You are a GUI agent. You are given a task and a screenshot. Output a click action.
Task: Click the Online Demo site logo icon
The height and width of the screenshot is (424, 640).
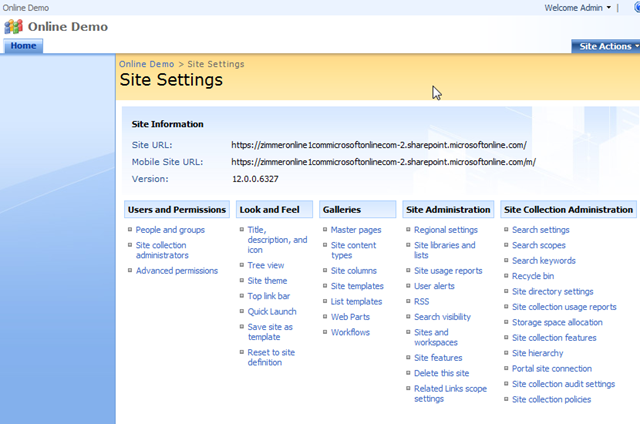tap(14, 26)
